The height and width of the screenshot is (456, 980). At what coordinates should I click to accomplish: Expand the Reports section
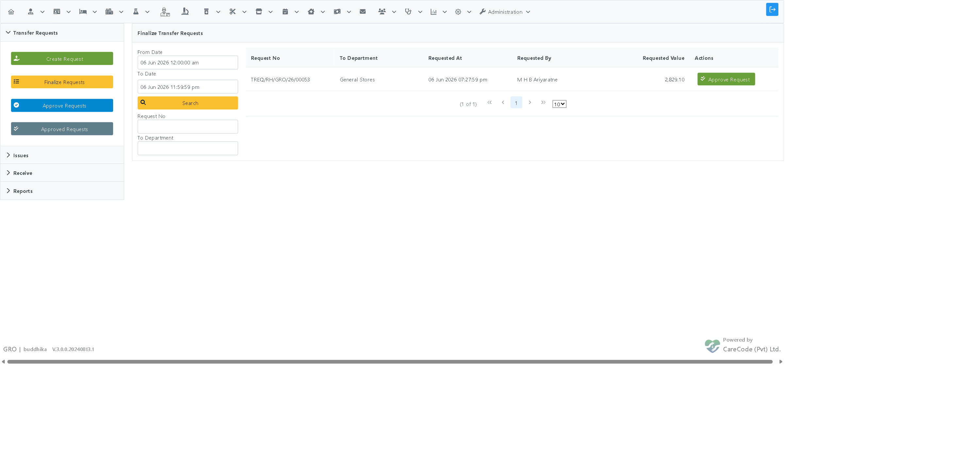pos(62,191)
